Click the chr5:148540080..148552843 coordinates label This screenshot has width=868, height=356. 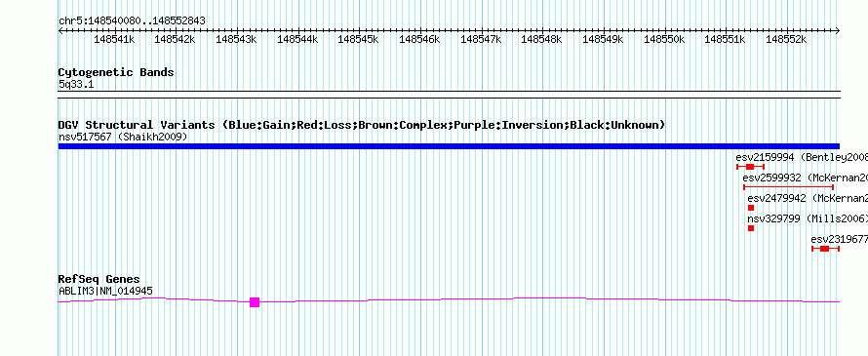(132, 21)
